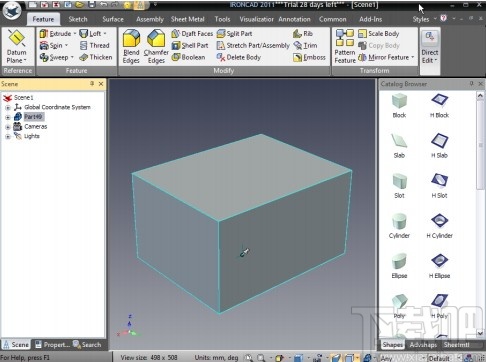Image resolution: width=486 pixels, height=362 pixels.
Task: Expand the Cameras tree node
Action: pos(8,127)
